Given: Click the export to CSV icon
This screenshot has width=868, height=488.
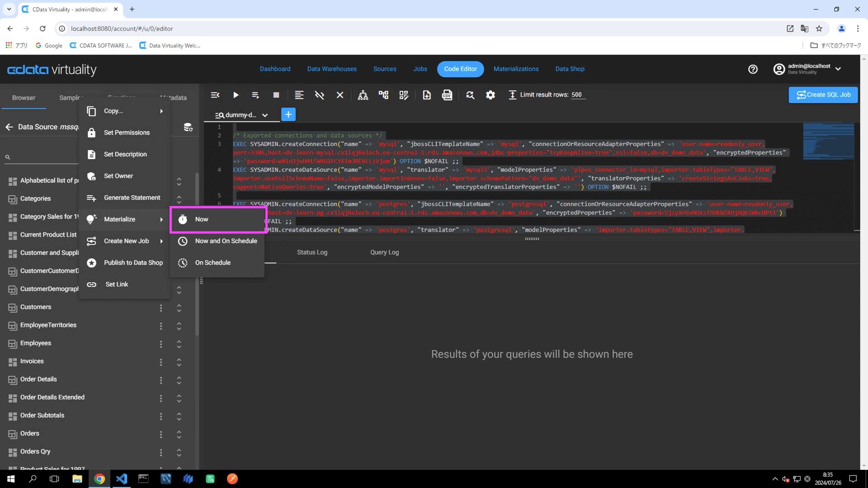Looking at the screenshot, I should 447,95.
